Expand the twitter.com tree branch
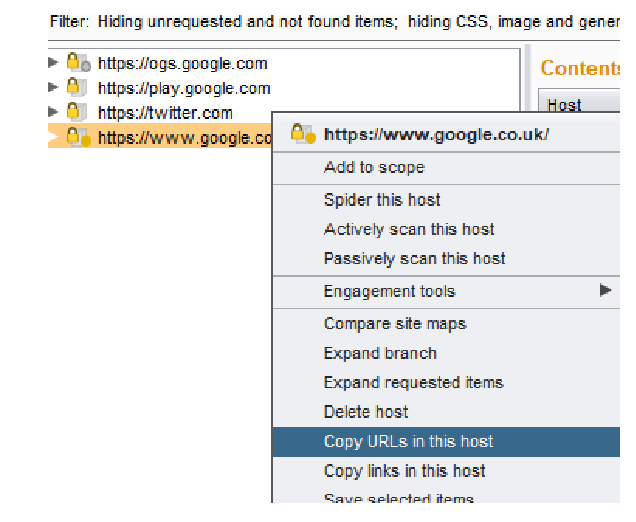The image size is (636, 522). (x=54, y=112)
